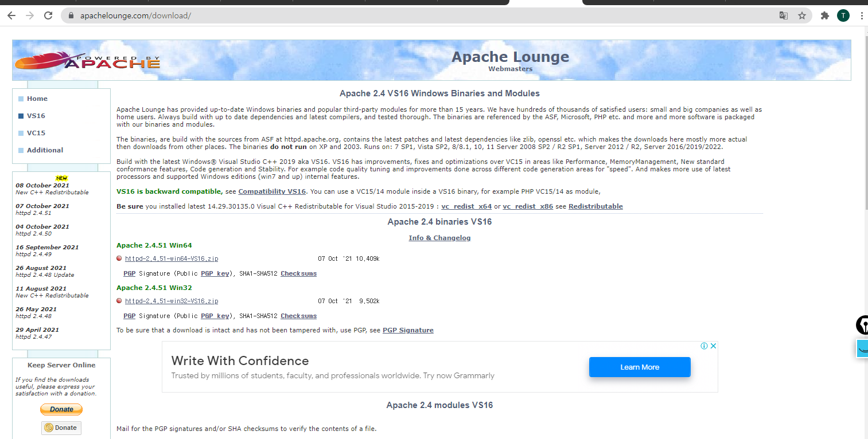Click the yellow PayPal Donate button
Image resolution: width=868 pixels, height=439 pixels.
coord(61,409)
